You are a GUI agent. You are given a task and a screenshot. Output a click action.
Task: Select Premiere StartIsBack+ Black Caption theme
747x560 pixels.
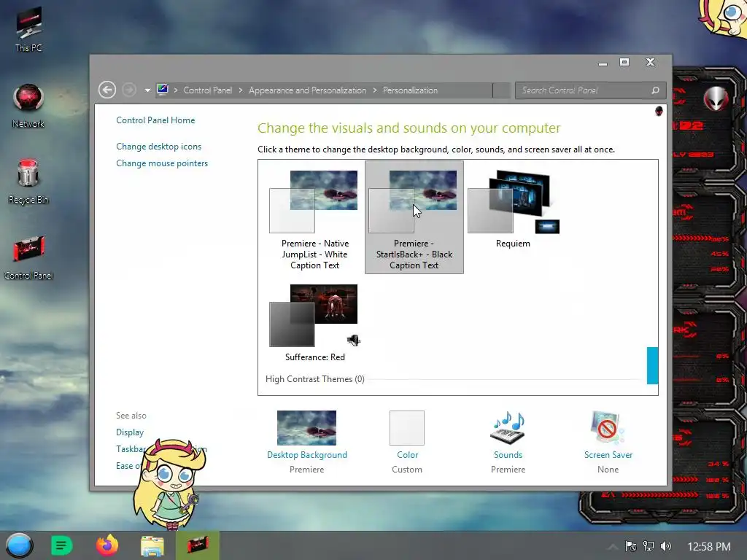[x=414, y=217]
